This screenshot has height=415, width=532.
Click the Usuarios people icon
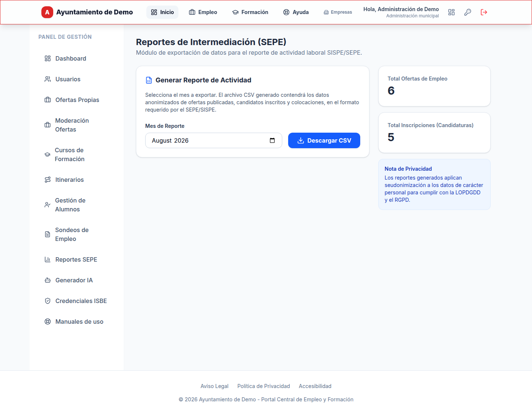(x=48, y=79)
